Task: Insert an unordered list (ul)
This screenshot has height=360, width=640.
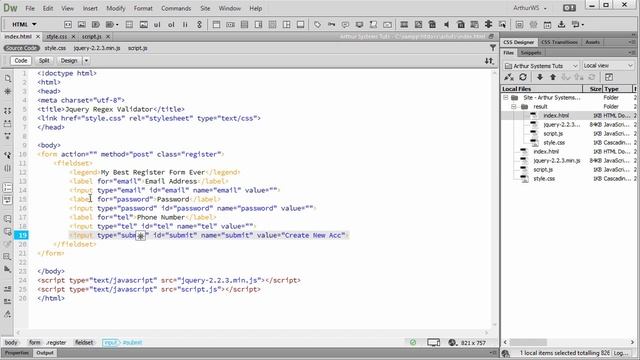Action: 157,24
